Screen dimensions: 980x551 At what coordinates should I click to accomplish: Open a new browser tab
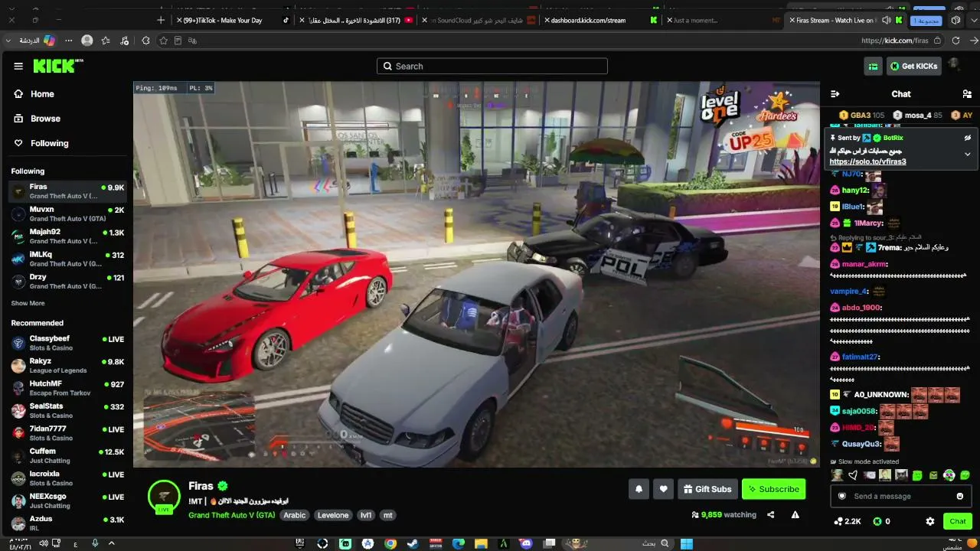160,20
